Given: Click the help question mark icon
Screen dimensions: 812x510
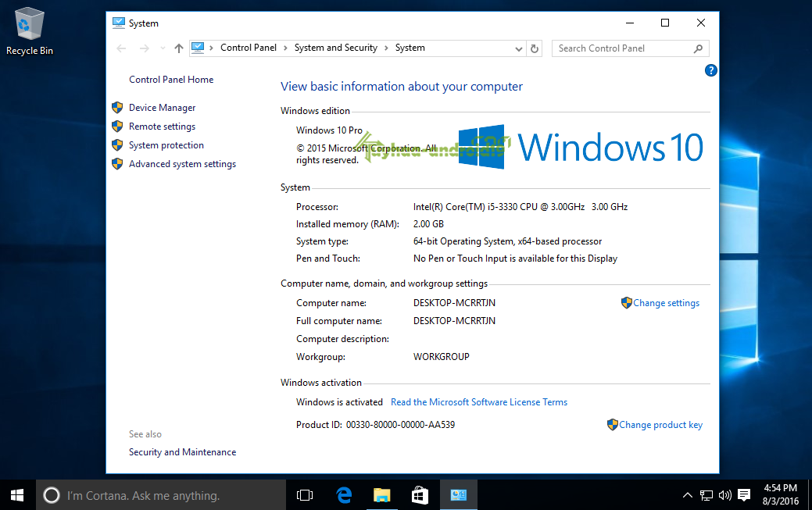Looking at the screenshot, I should 710,70.
